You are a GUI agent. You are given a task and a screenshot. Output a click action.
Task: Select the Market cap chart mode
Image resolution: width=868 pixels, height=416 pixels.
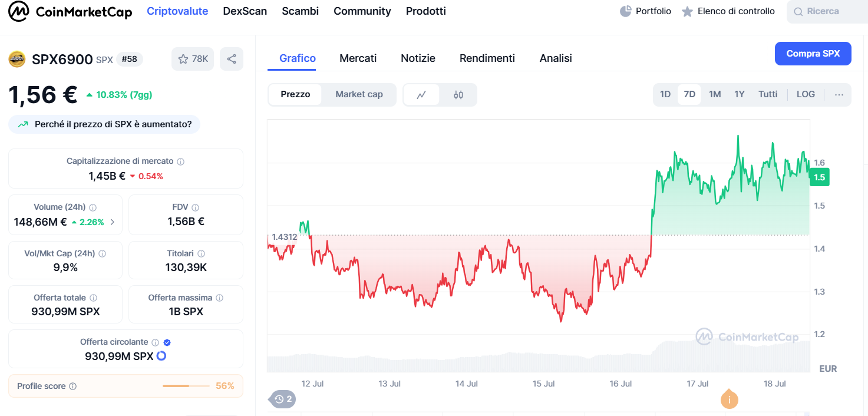coord(359,94)
